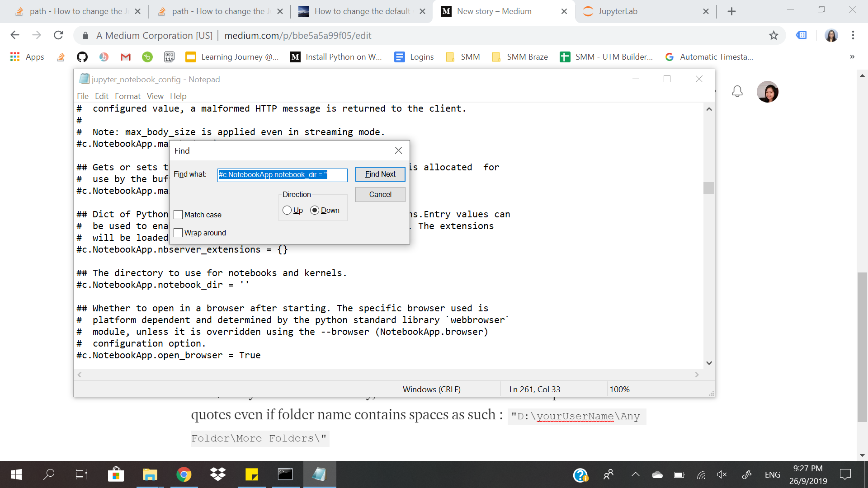This screenshot has width=868, height=488.
Task: Enable the Wrap around checkbox
Action: (x=178, y=233)
